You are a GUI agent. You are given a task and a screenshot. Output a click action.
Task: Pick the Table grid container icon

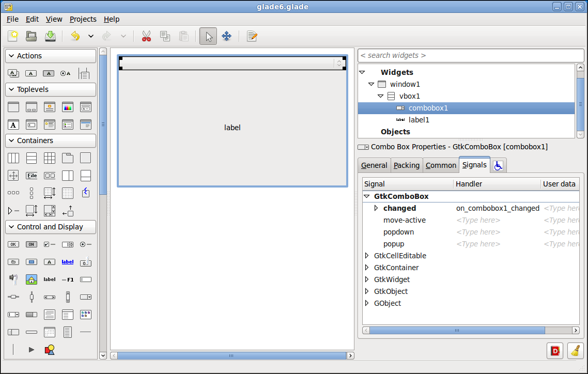[x=50, y=158]
